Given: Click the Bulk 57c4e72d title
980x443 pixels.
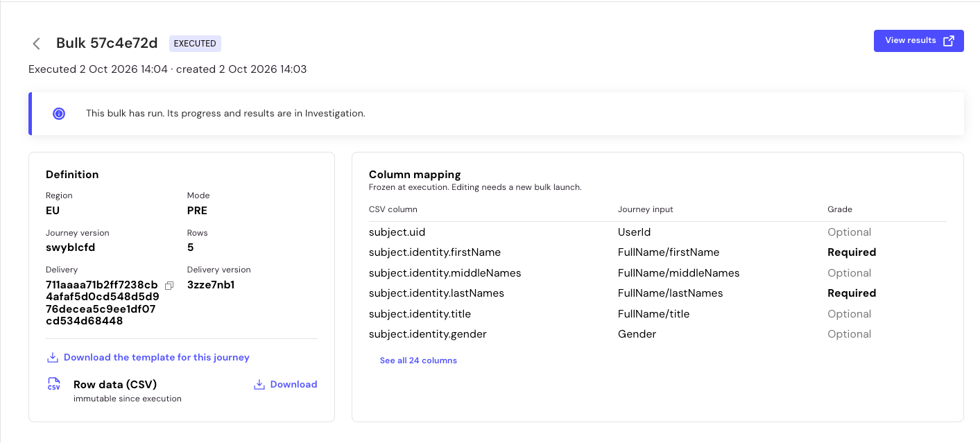Looking at the screenshot, I should [x=107, y=43].
